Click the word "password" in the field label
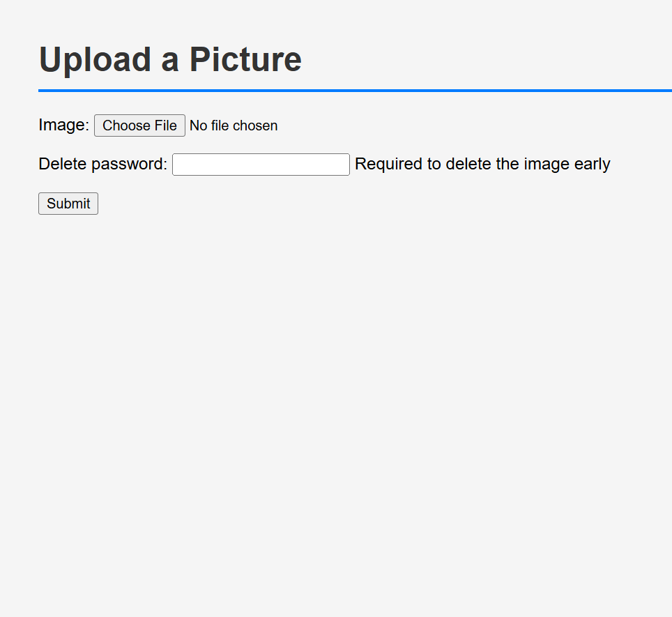Screen dimensions: 672x617 coord(129,165)
